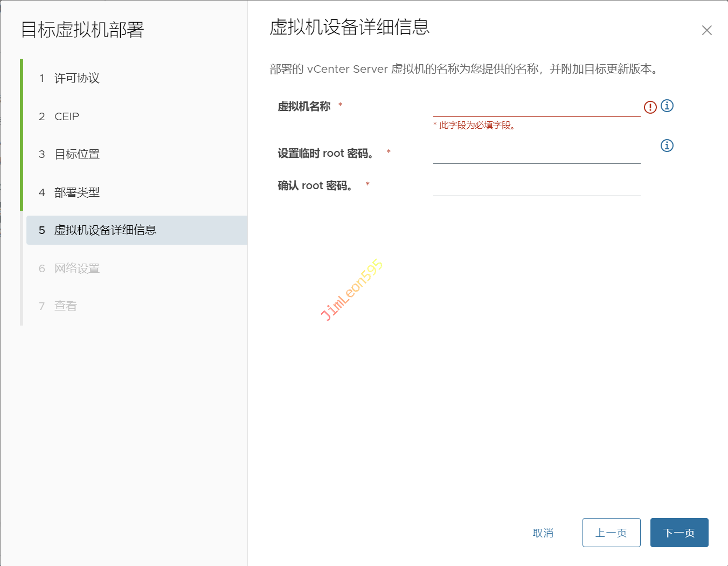Click the 设置临时 root 密码 input field

(x=536, y=155)
